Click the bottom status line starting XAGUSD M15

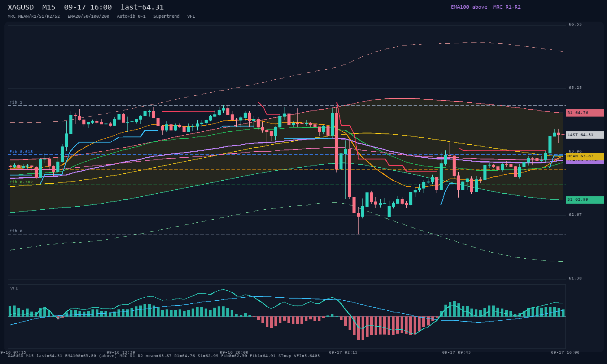point(164,356)
